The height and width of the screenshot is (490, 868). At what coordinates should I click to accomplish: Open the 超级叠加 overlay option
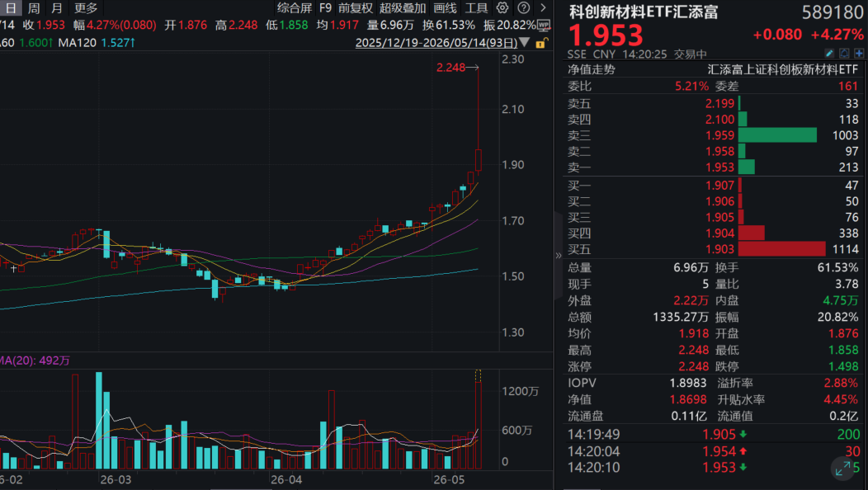click(x=403, y=7)
